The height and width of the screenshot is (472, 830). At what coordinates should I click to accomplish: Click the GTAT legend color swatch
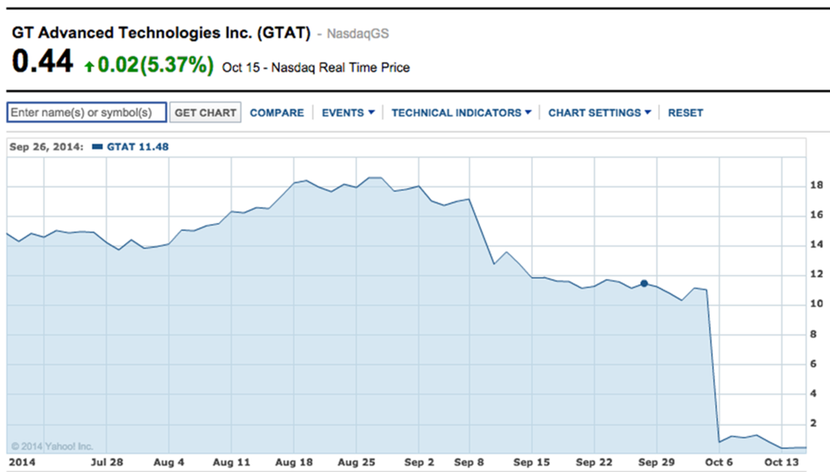coord(97,147)
